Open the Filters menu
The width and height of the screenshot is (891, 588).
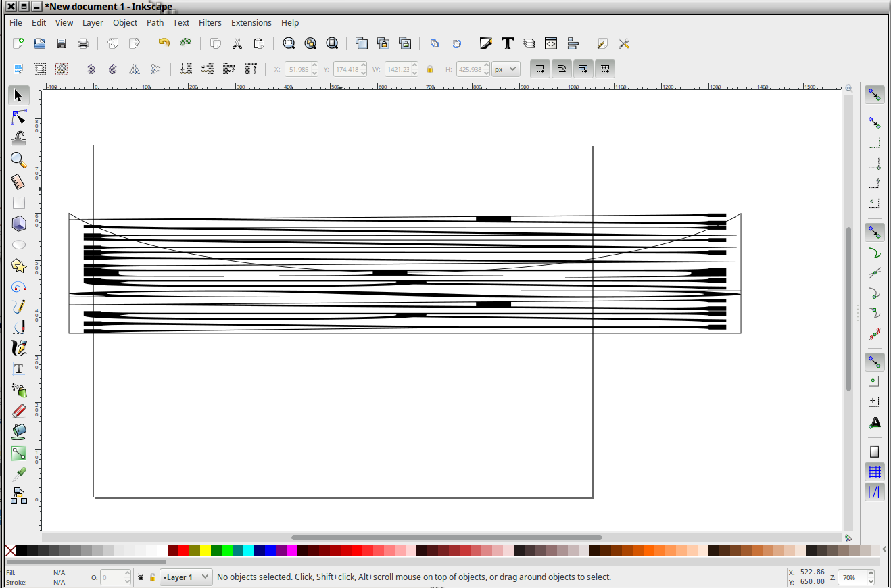pyautogui.click(x=210, y=22)
